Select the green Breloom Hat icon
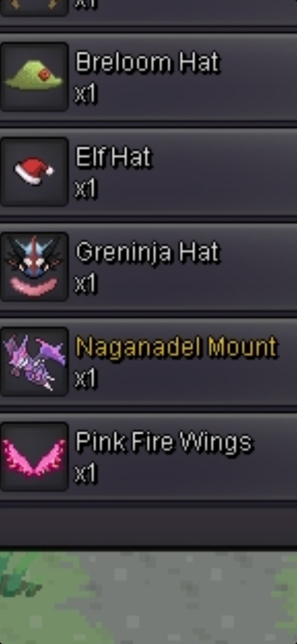Image resolution: width=297 pixels, height=644 pixels. point(34,77)
